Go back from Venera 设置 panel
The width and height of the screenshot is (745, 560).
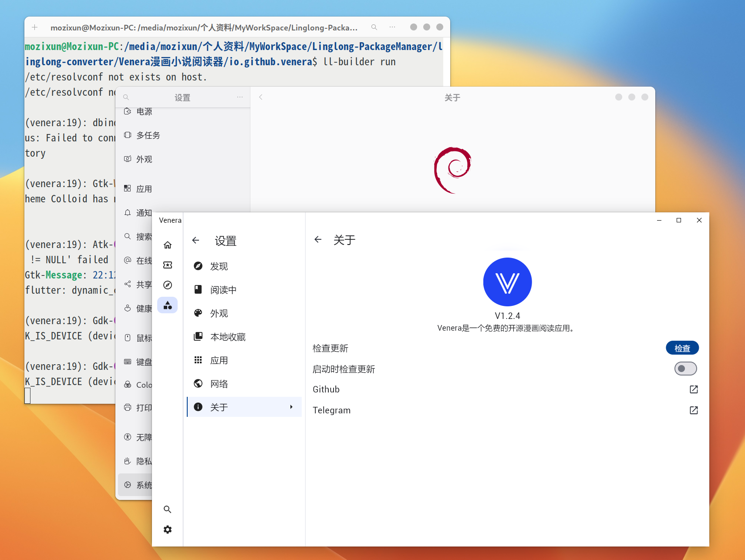click(196, 240)
